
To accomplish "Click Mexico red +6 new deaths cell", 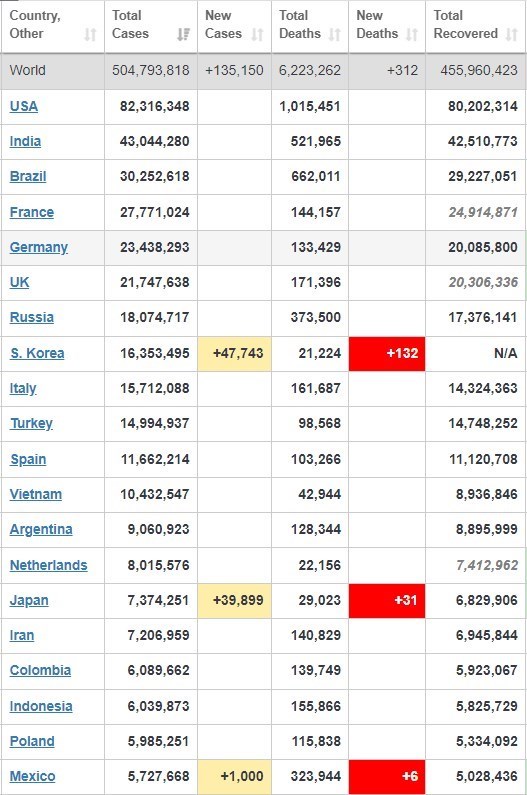I will point(387,777).
